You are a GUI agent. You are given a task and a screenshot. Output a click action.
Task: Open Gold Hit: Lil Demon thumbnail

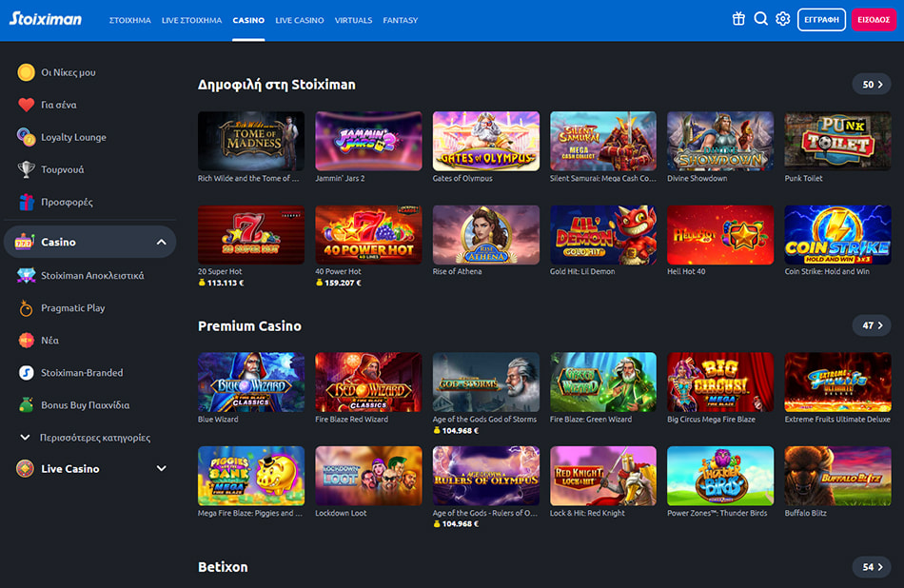coord(603,235)
